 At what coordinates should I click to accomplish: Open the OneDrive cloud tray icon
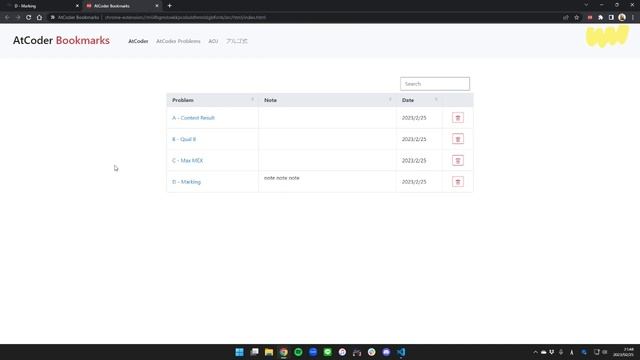tap(544, 352)
